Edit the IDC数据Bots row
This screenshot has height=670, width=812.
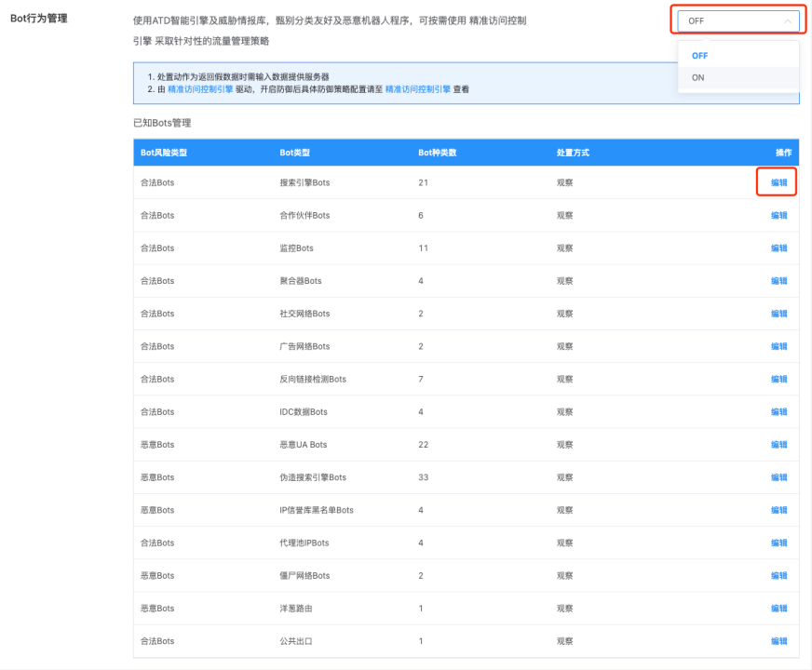click(x=778, y=412)
